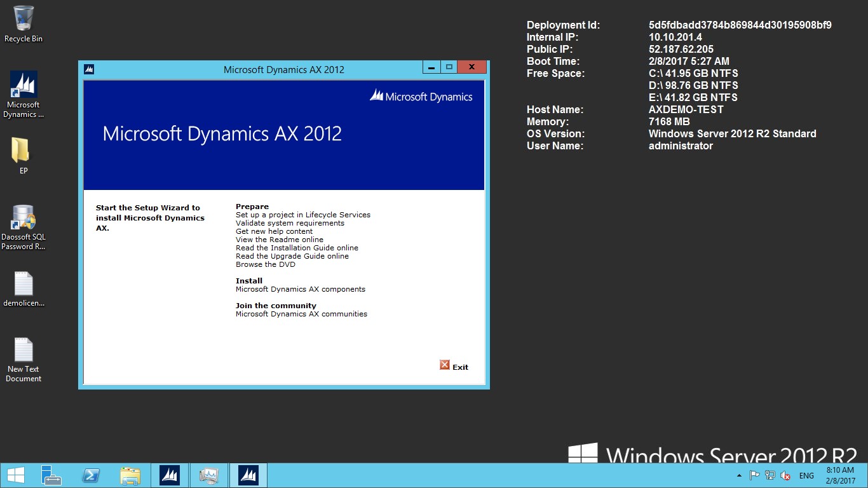Select Microsoft Dynamics AX components install link
Image resolution: width=868 pixels, height=488 pixels.
tap(300, 289)
